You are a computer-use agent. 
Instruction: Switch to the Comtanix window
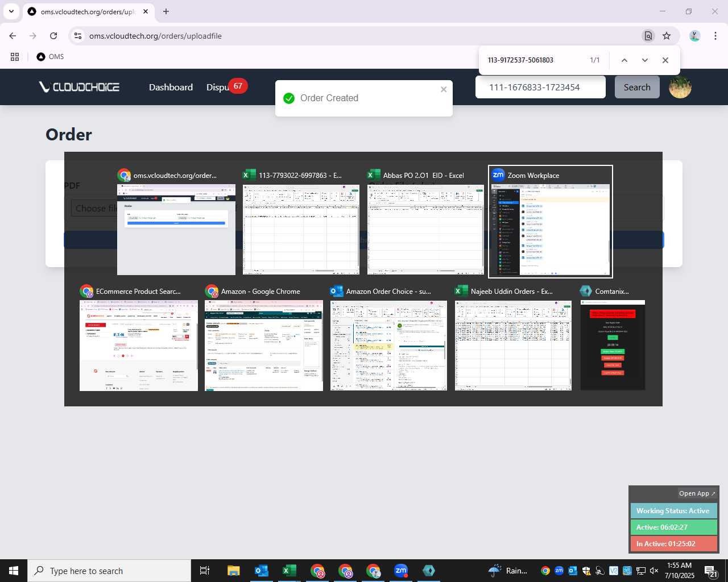613,338
